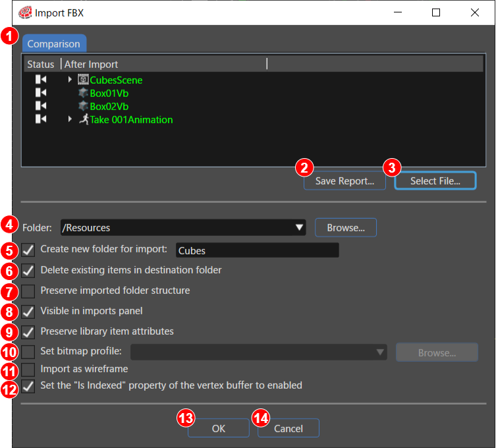Click the Box01Vb vertex buffer icon

[x=83, y=93]
